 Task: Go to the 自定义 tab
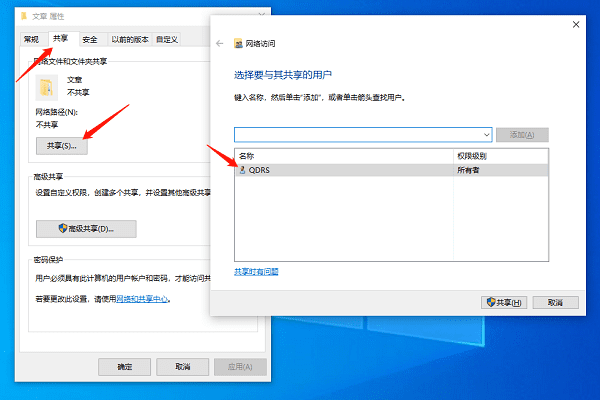(166, 39)
